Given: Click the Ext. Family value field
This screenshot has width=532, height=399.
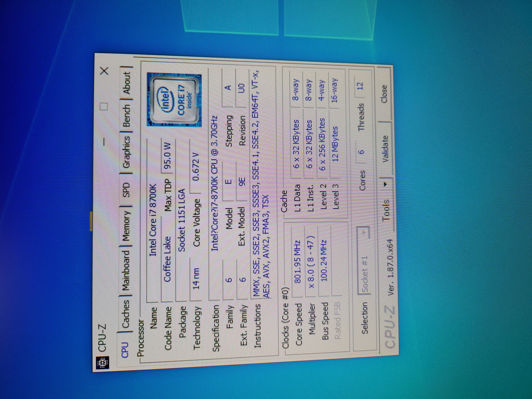Looking at the screenshot, I should [243, 280].
